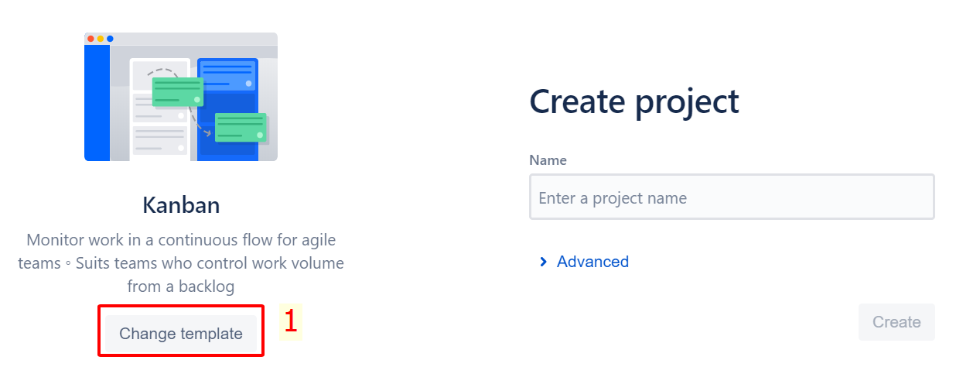Click the blue dot in illustration title bar
The width and height of the screenshot is (980, 367).
click(110, 39)
